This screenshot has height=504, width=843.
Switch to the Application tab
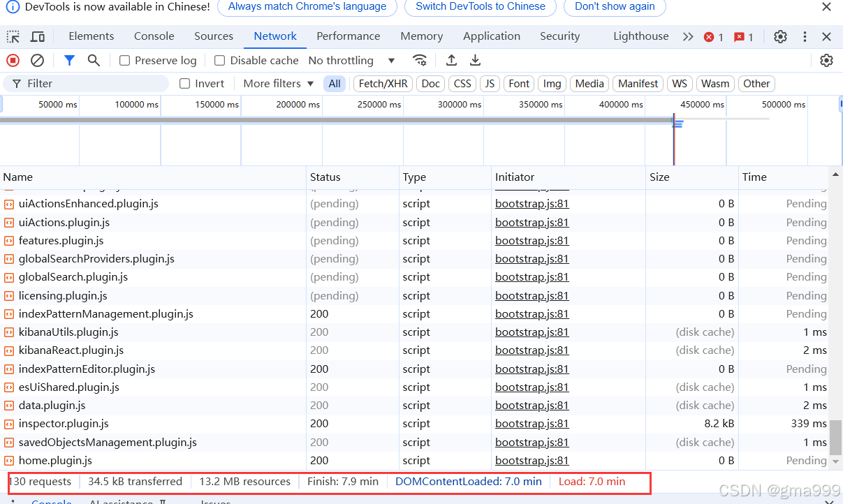point(492,36)
